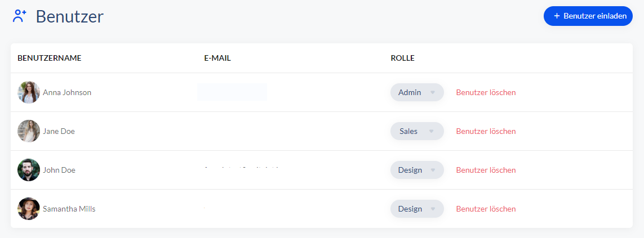Click Jane Doe's profile picture
The height and width of the screenshot is (238, 644).
pyautogui.click(x=29, y=131)
